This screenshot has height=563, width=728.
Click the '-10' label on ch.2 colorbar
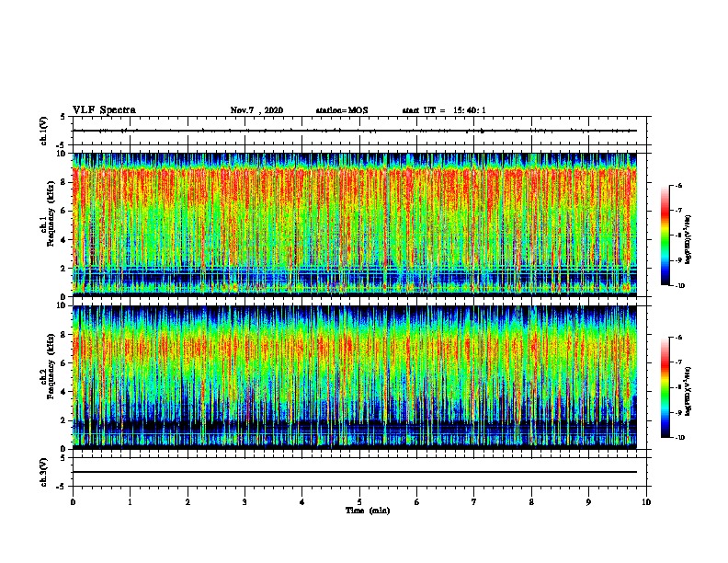click(x=680, y=438)
